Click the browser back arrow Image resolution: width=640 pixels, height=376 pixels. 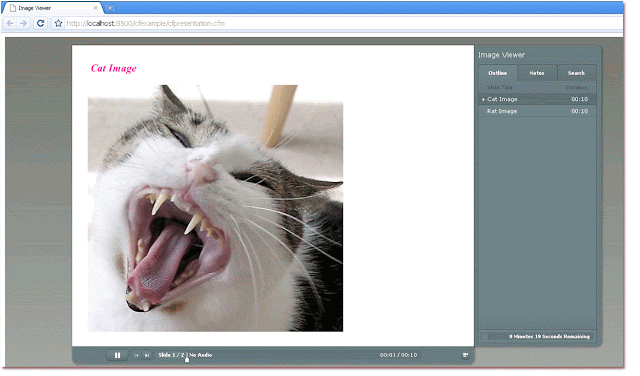tap(10, 24)
